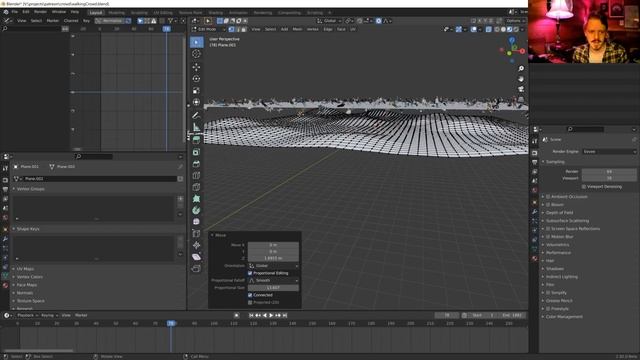This screenshot has width=640, height=360.
Task: Select the Annotate tool
Action: tap(196, 116)
